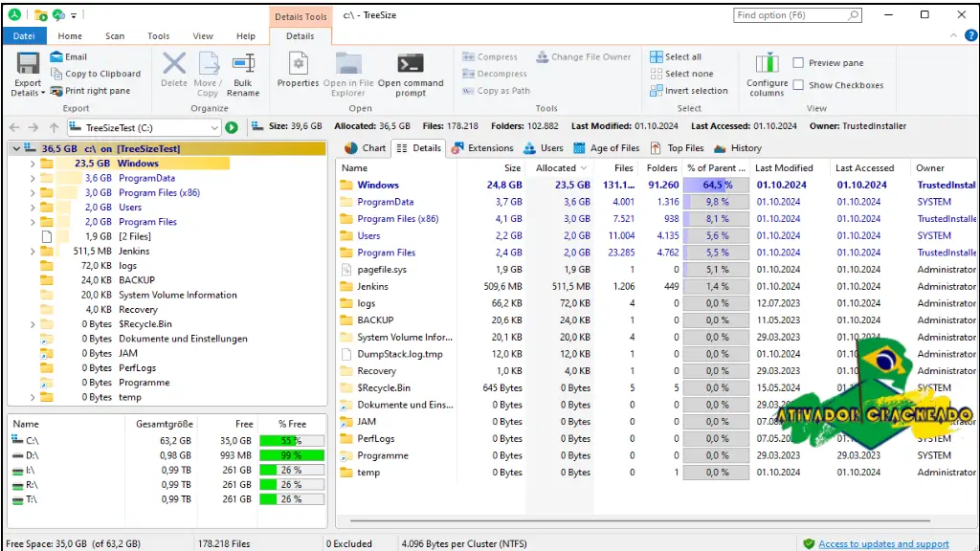Expand the Windows folder in tree
The image size is (980, 551).
pyautogui.click(x=33, y=164)
